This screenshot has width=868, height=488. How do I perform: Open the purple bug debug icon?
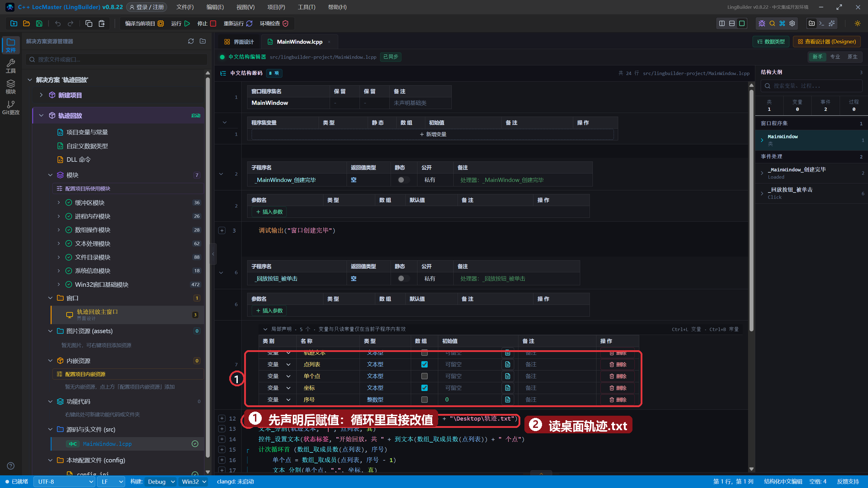pos(762,23)
